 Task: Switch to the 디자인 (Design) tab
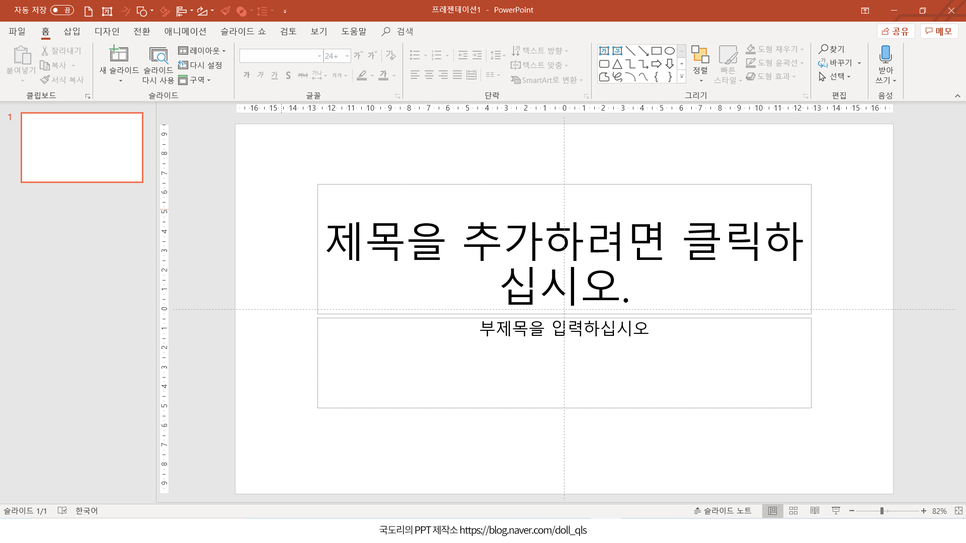point(107,31)
